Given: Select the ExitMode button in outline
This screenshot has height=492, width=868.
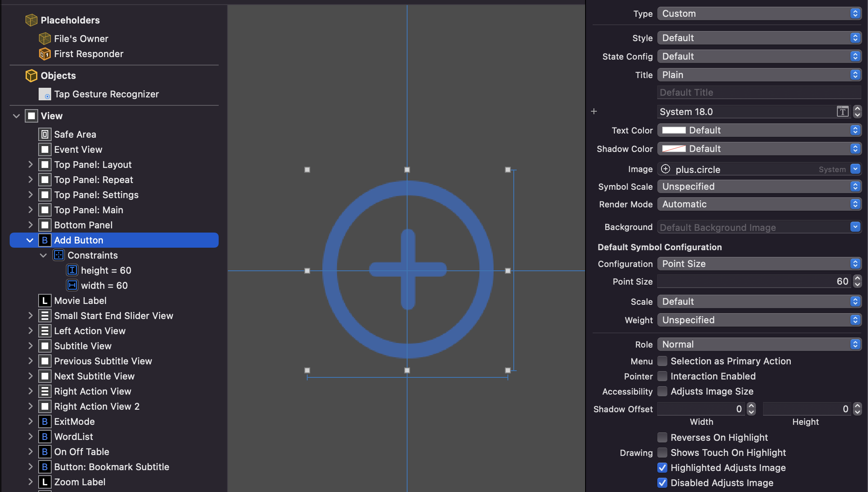Looking at the screenshot, I should (74, 421).
